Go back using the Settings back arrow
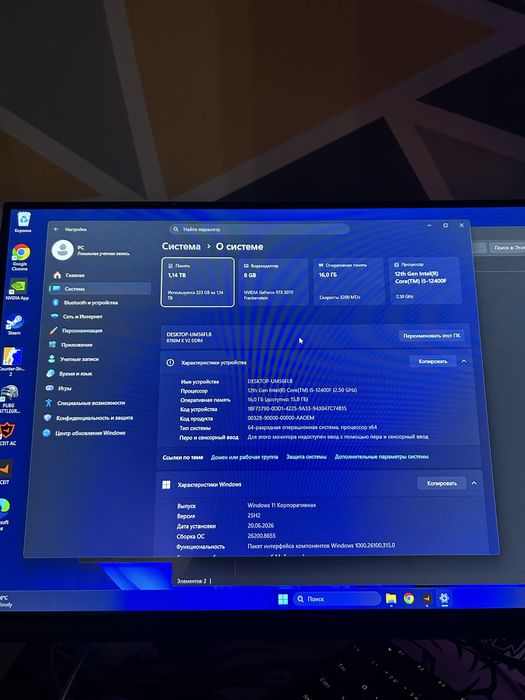The width and height of the screenshot is (525, 700). (x=56, y=229)
